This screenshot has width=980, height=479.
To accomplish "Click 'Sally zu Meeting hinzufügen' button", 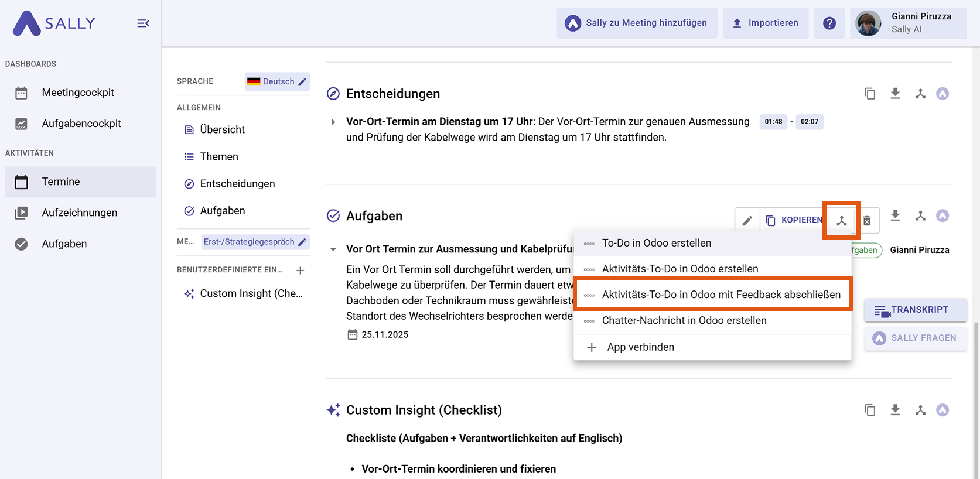I will point(637,23).
